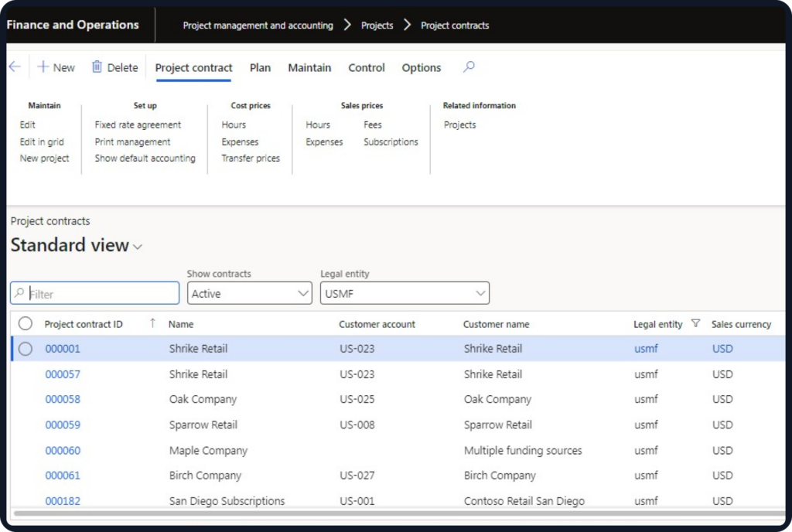The width and height of the screenshot is (792, 532).
Task: Click the Delete button
Action: [x=114, y=67]
